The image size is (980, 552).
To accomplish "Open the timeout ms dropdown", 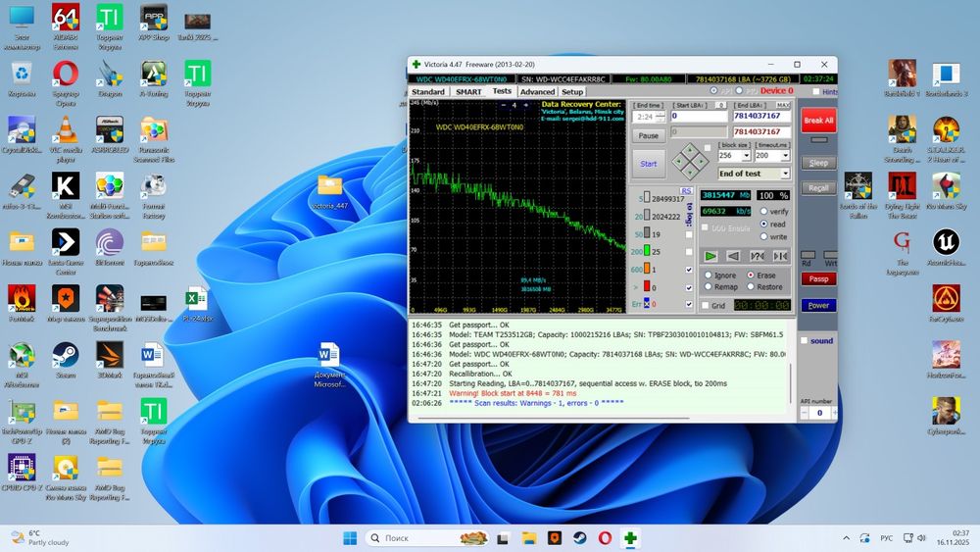I will [x=786, y=156].
